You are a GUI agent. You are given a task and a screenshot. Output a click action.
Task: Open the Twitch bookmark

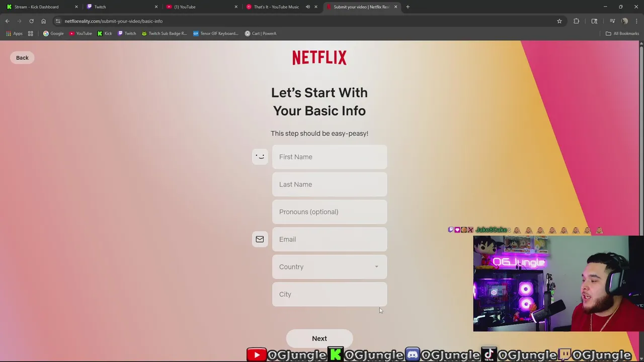(127, 33)
